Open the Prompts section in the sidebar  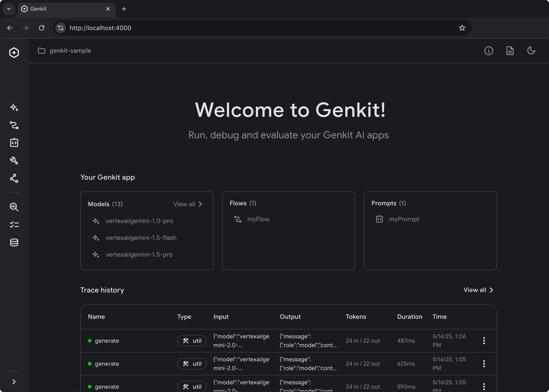14,142
